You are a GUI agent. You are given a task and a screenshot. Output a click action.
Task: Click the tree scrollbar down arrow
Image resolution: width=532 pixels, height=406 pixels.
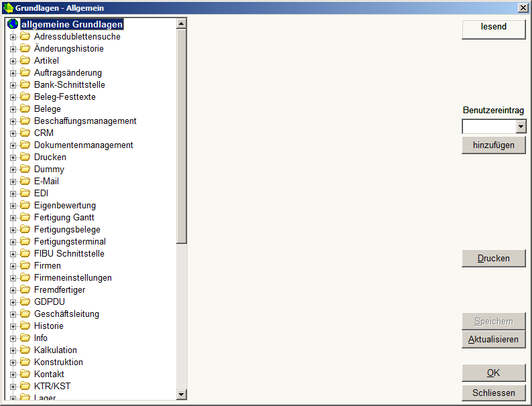[181, 394]
